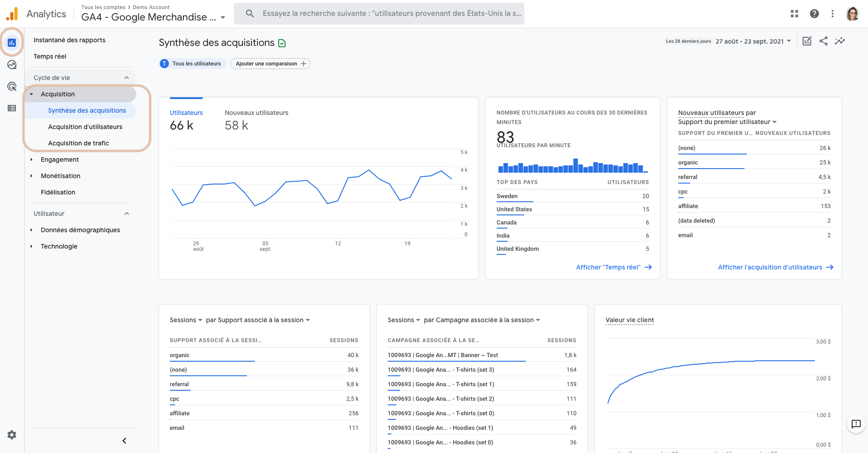The width and height of the screenshot is (868, 453).
Task: Open the Support du premier utilisateur dropdown
Action: click(727, 122)
